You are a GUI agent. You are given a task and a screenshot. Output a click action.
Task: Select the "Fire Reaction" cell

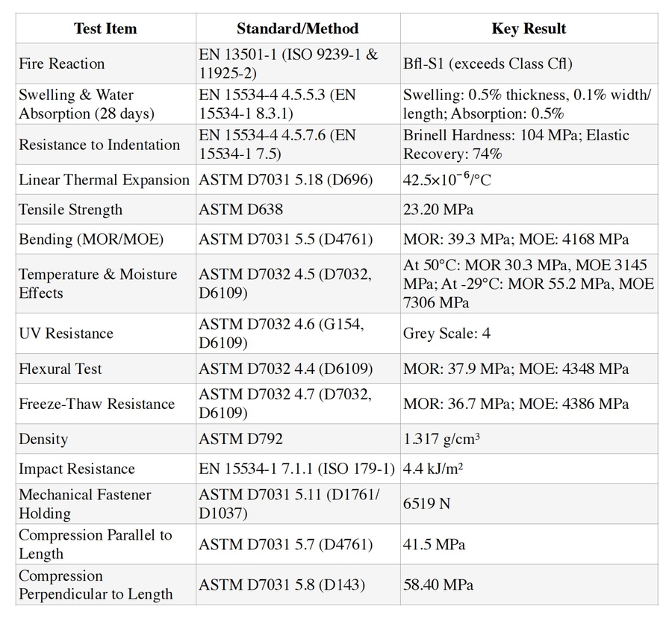click(x=62, y=63)
